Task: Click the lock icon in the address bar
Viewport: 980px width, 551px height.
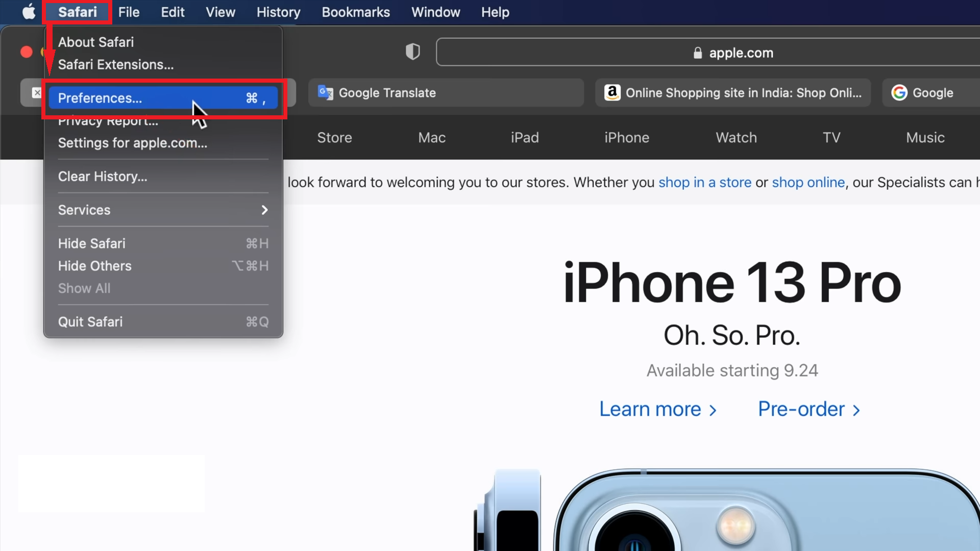Action: tap(697, 53)
